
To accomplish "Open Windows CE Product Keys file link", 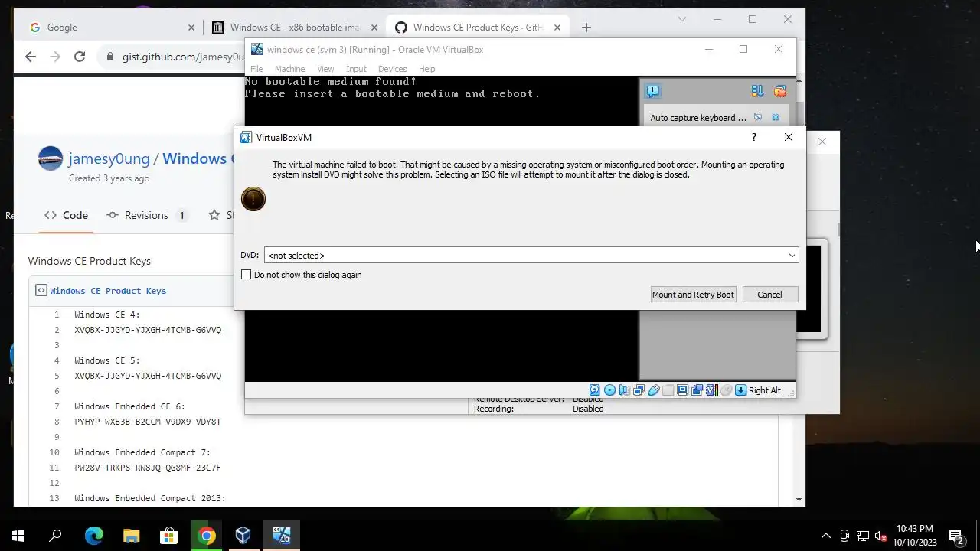I will pos(108,291).
